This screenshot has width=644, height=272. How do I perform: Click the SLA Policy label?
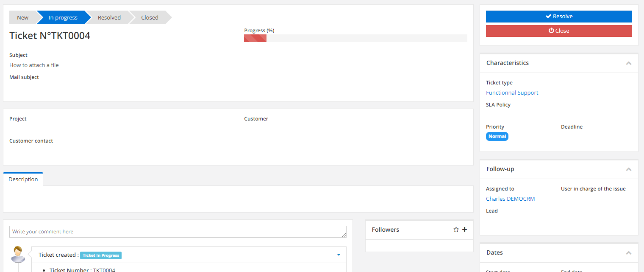coord(498,105)
